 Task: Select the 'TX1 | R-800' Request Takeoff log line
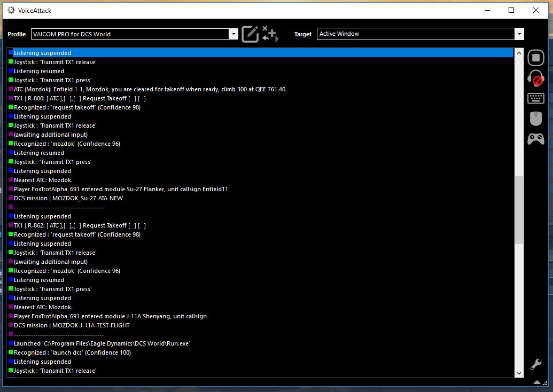click(80, 98)
